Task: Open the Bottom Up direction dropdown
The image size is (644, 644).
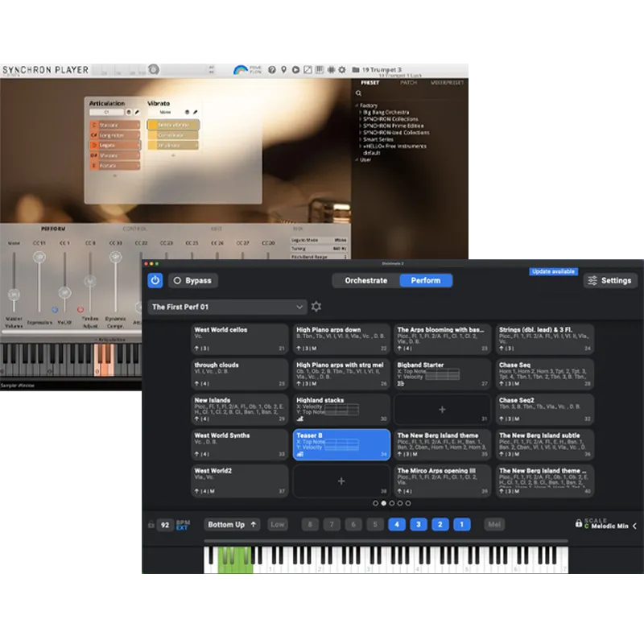Action: (x=232, y=525)
